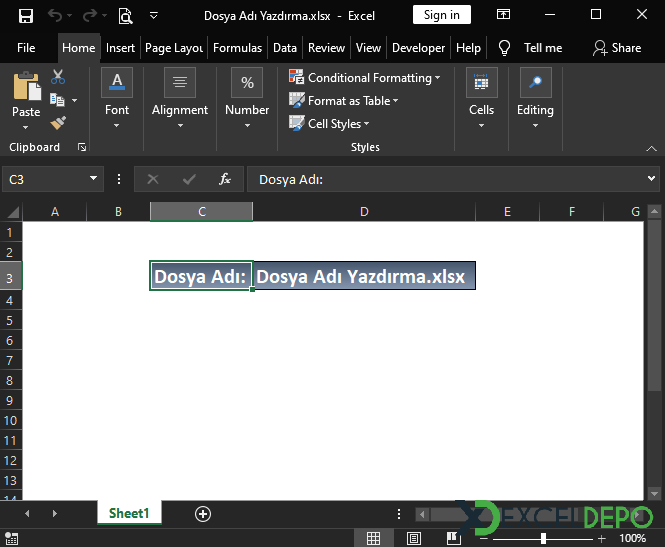Click the Cut scissors icon
This screenshot has width=665, height=547.
(x=58, y=77)
